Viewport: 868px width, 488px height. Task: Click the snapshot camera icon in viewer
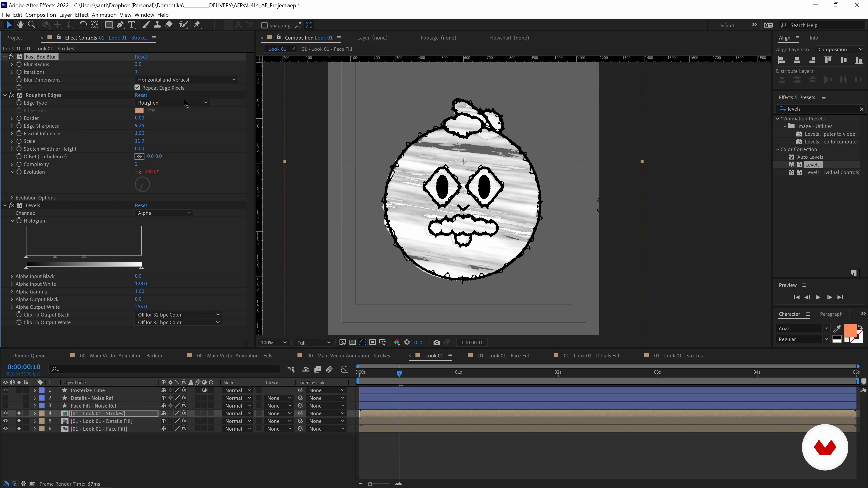(437, 343)
